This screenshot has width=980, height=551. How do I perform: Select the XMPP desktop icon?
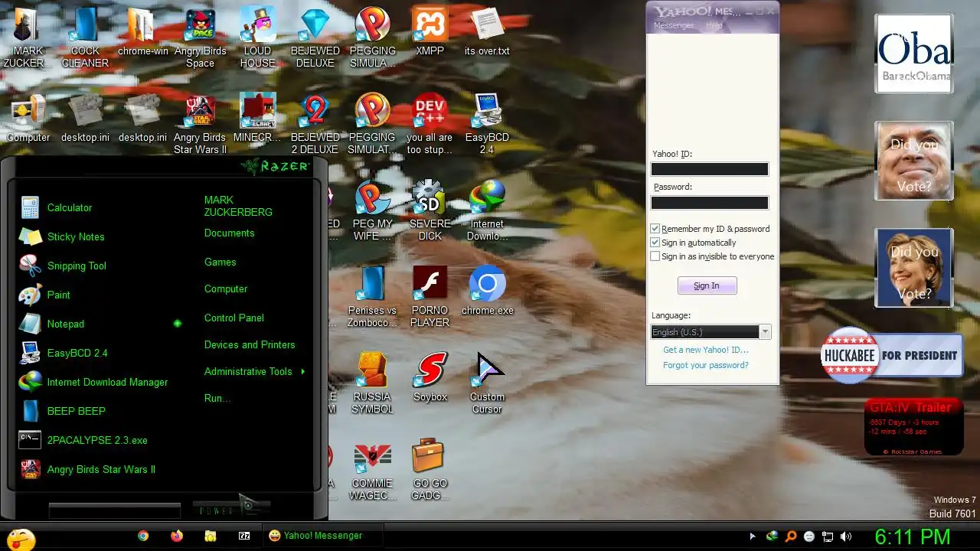(430, 32)
